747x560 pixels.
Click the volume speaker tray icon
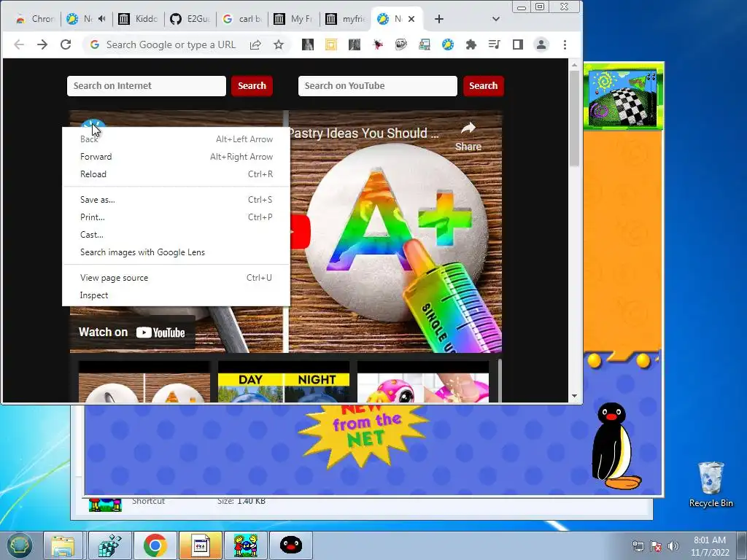click(x=673, y=546)
